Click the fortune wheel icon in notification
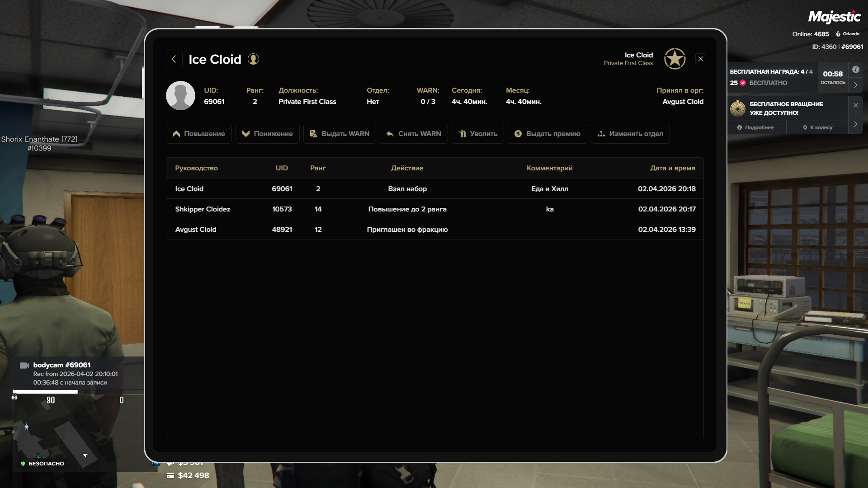 pyautogui.click(x=738, y=108)
